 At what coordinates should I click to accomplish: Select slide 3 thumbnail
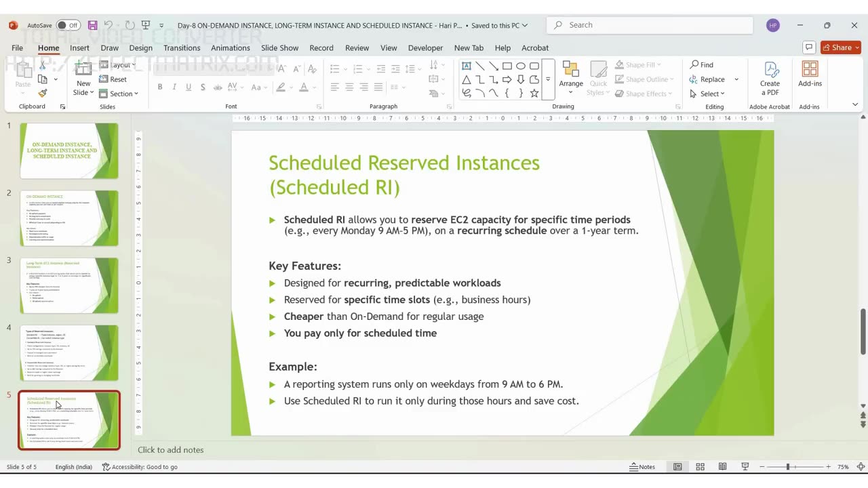point(69,285)
